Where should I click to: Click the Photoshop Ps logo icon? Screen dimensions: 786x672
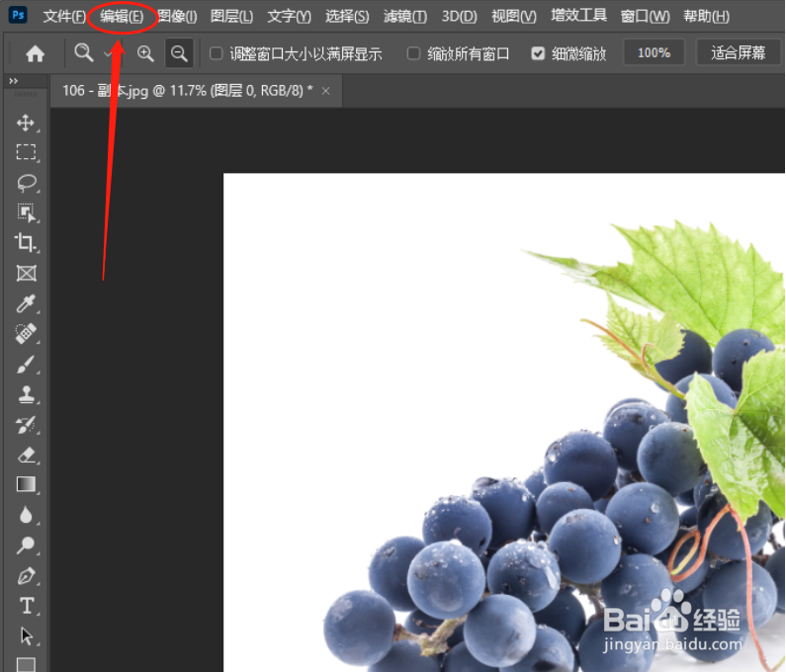18,15
